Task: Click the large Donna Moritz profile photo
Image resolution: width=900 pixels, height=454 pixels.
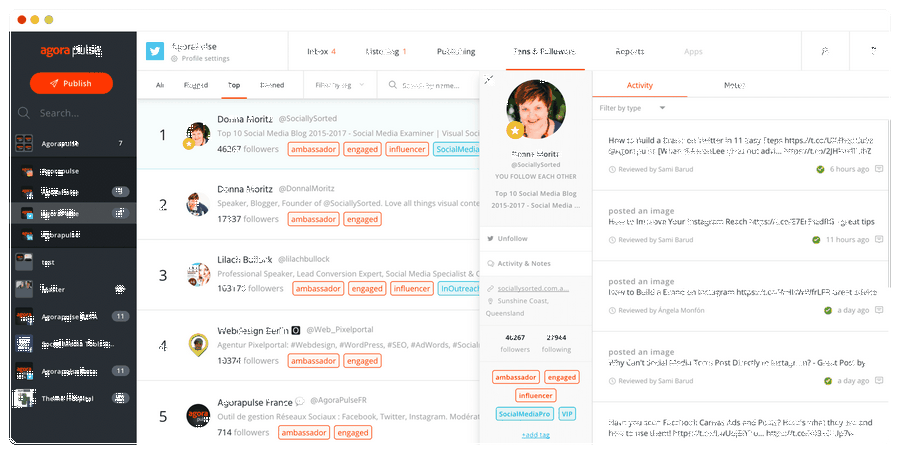Action: coord(536,109)
